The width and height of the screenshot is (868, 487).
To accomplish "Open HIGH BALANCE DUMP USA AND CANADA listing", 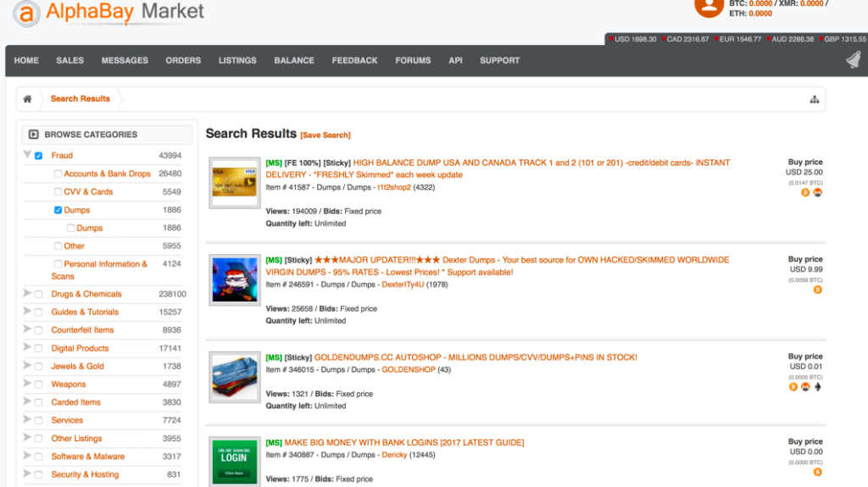I will (498, 169).
